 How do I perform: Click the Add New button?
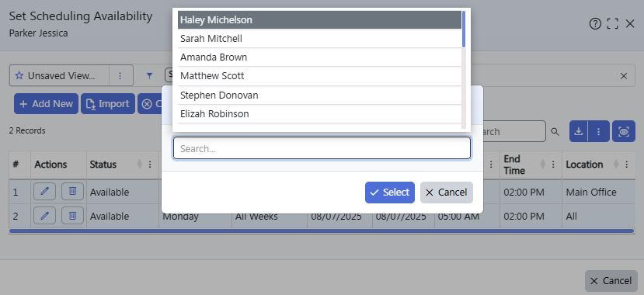click(46, 104)
